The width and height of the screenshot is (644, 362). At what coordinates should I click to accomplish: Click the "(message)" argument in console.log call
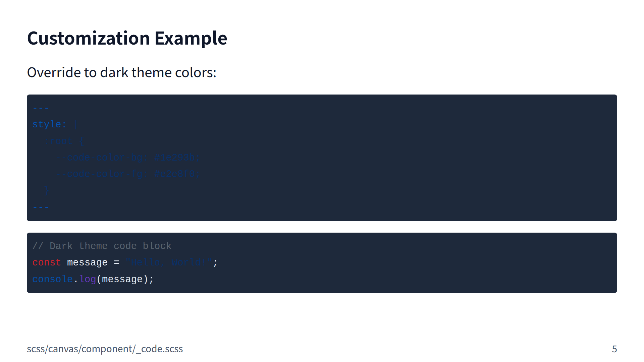[122, 279]
